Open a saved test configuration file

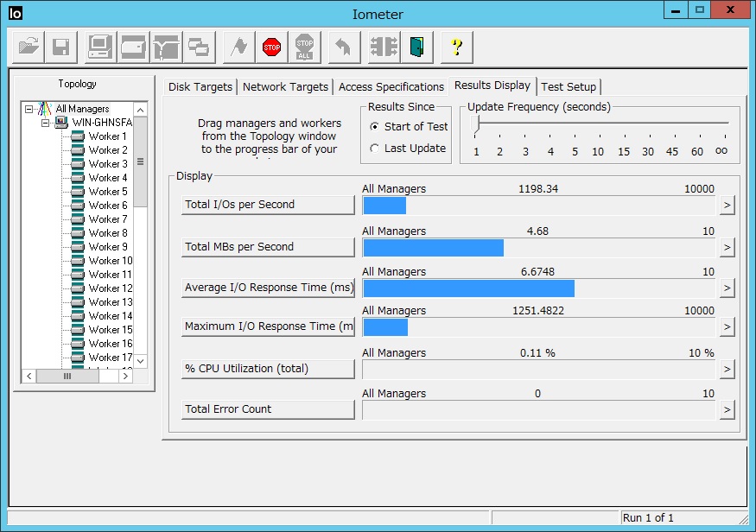29,47
